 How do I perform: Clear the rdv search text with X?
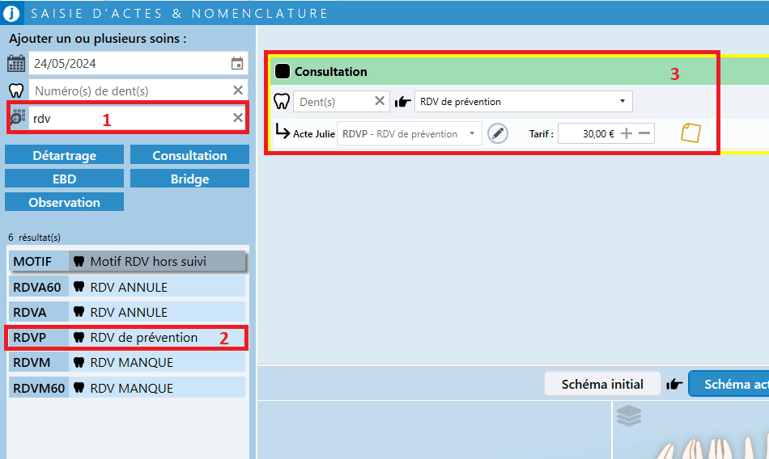tap(238, 118)
